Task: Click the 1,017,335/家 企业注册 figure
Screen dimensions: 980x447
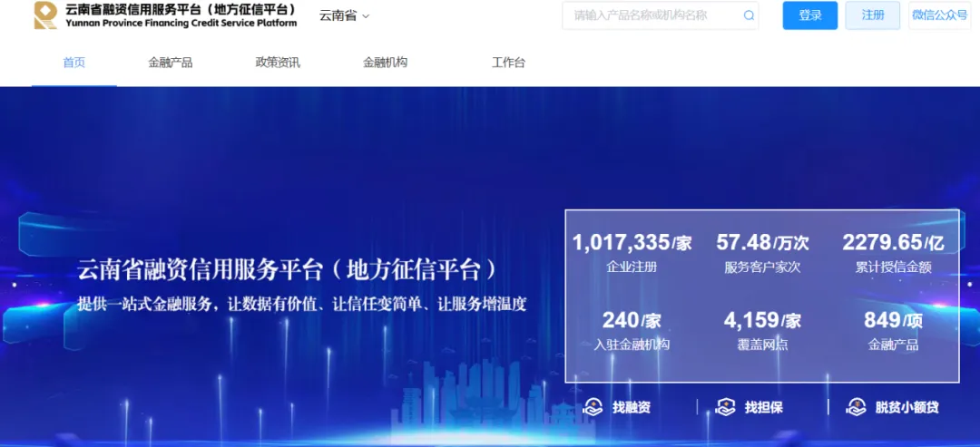Action: click(x=632, y=253)
